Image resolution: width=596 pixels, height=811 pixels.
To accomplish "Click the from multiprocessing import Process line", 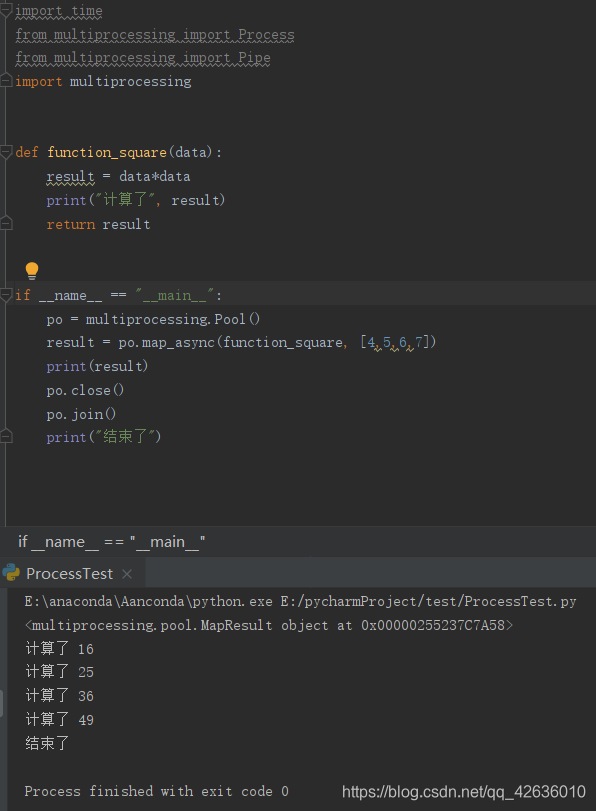I will click(x=155, y=35).
